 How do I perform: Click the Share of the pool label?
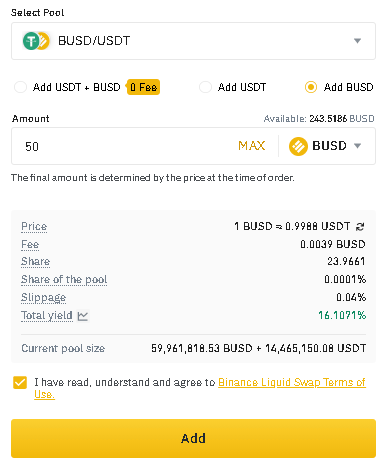coord(64,279)
